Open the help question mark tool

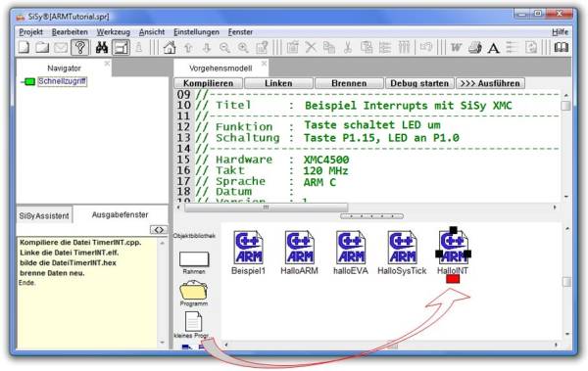click(x=80, y=48)
